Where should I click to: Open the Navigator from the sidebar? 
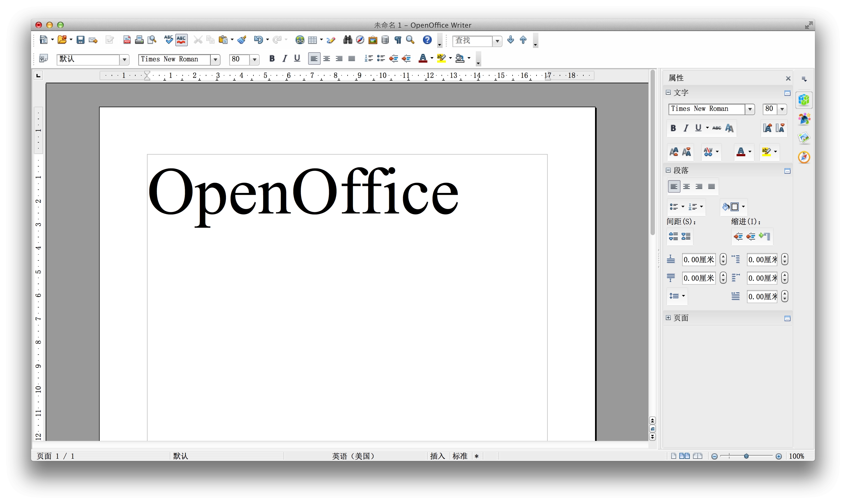tap(804, 157)
